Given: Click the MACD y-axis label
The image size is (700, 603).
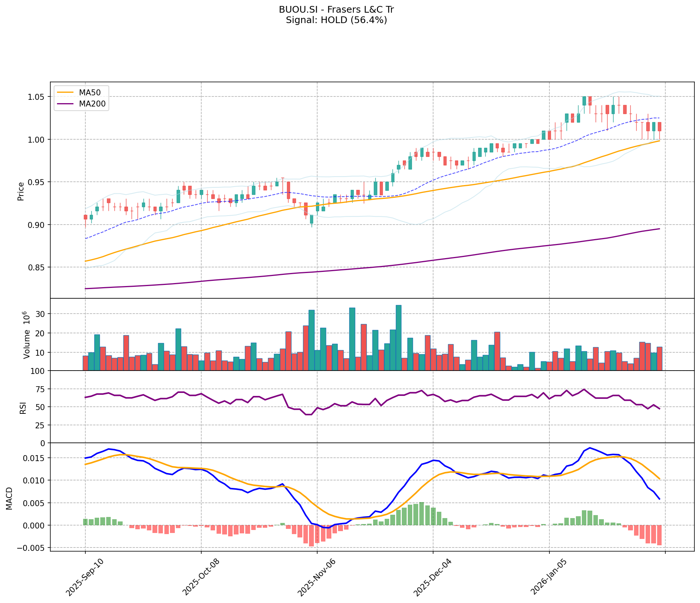Looking at the screenshot, I should (x=9, y=498).
